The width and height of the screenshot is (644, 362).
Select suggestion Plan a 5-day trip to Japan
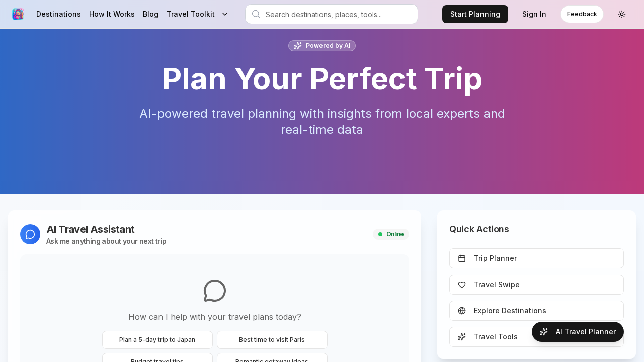click(x=157, y=340)
